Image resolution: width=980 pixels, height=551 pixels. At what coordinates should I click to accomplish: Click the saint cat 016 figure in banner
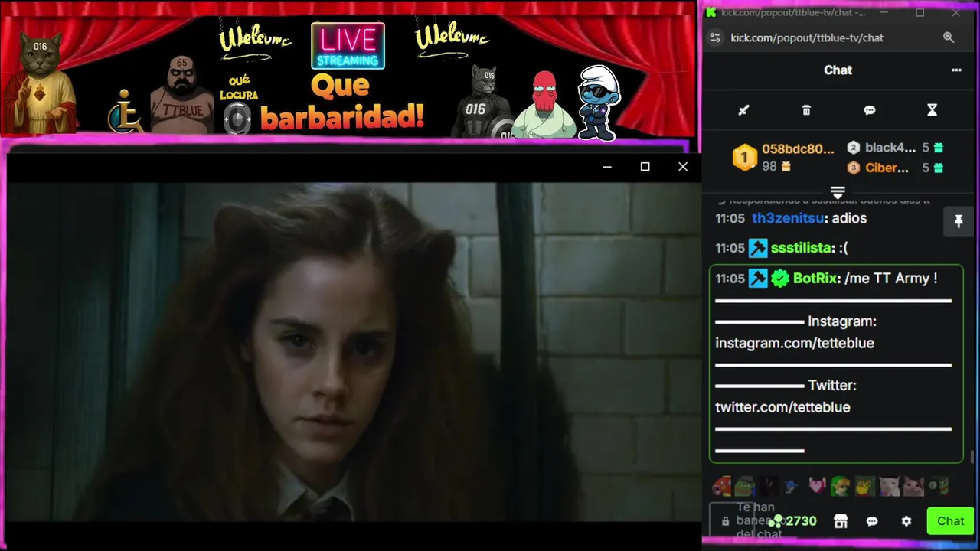click(x=40, y=83)
